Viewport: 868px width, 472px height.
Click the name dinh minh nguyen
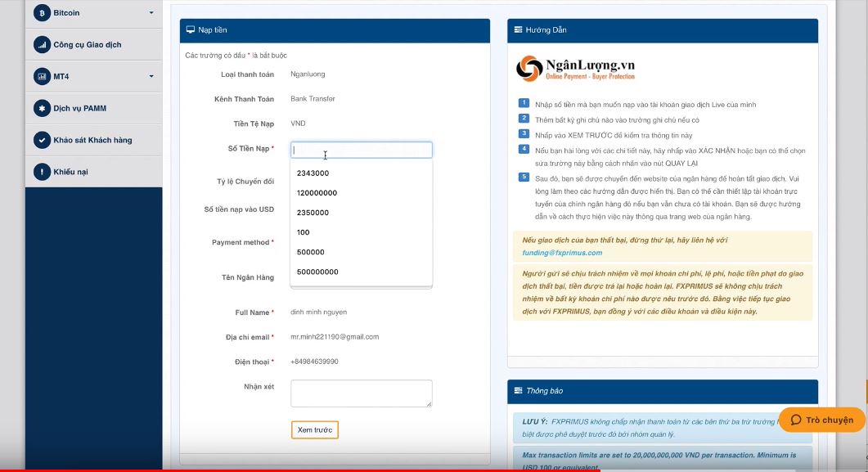coord(319,312)
